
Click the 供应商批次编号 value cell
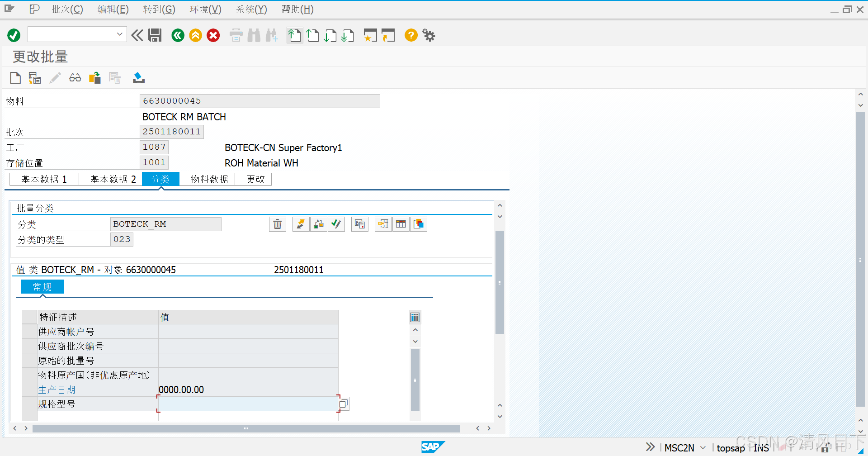pos(248,346)
